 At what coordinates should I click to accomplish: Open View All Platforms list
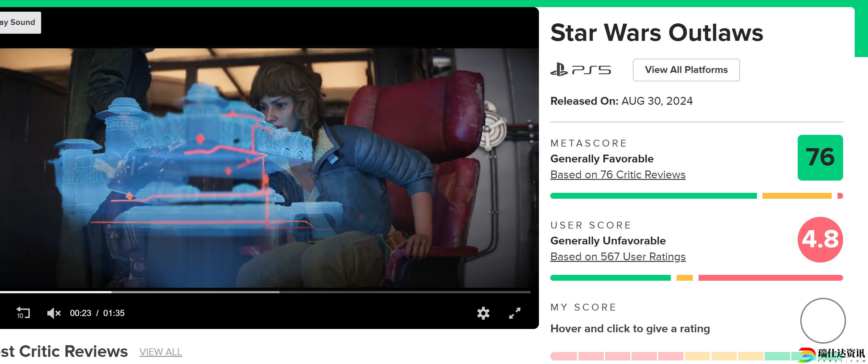tap(686, 70)
